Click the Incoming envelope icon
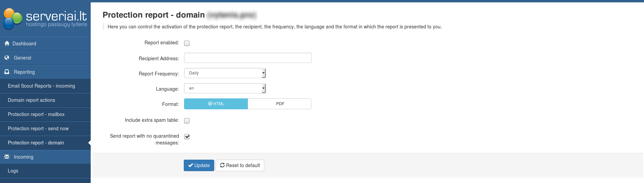This screenshot has width=644, height=183. pos(7,157)
